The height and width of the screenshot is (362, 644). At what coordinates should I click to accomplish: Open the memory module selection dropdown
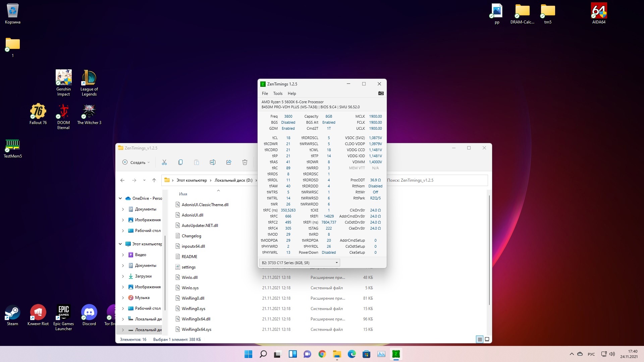(300, 263)
